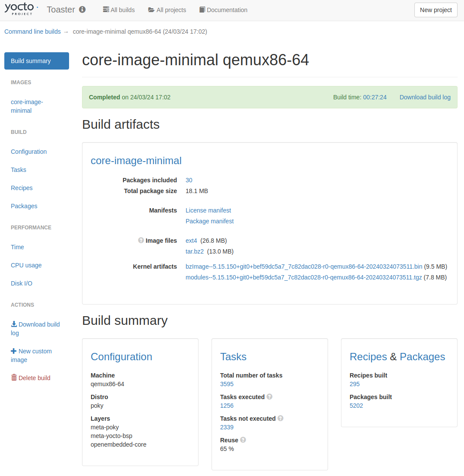Download the ext4 image file
Viewport: 464px width, 476px height.
coord(191,241)
